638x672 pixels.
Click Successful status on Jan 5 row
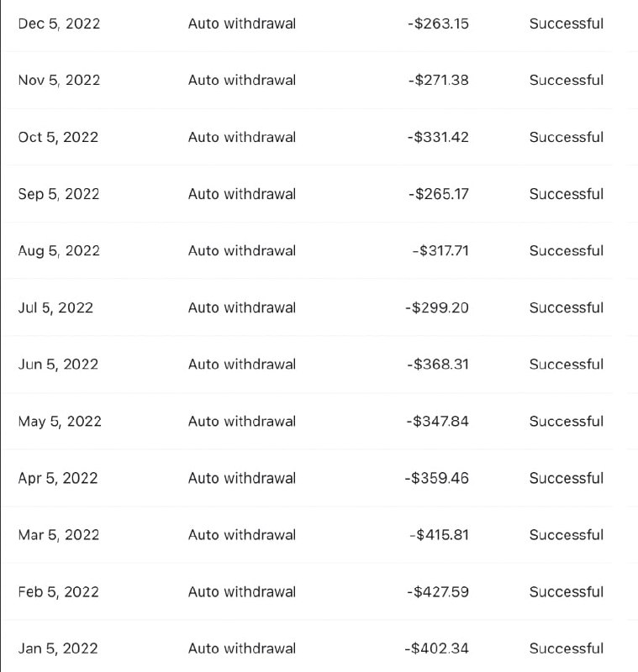(x=567, y=648)
